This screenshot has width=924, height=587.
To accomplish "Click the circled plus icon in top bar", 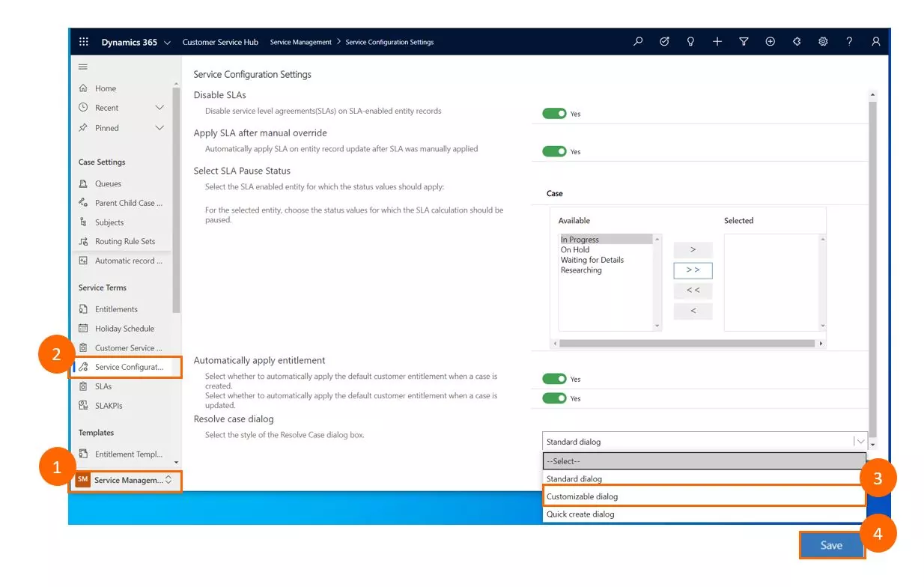I will [770, 42].
